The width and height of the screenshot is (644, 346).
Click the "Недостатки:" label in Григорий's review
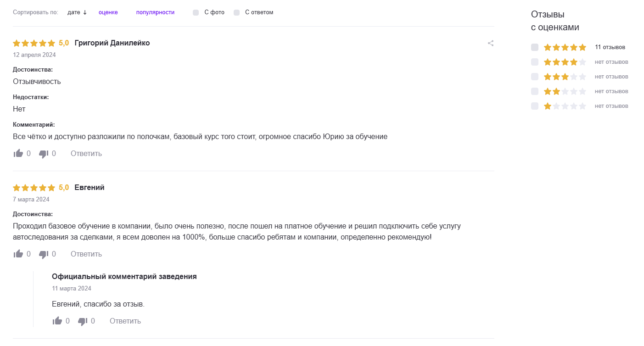tap(31, 97)
